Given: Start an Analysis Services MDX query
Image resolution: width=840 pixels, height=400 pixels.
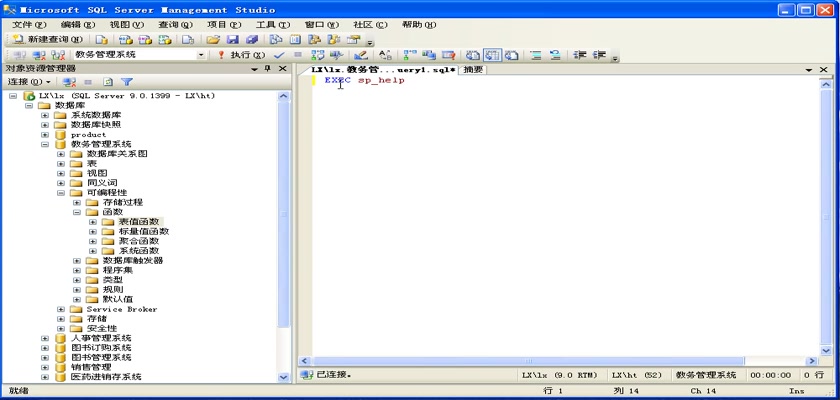Looking at the screenshot, I should 125,39.
